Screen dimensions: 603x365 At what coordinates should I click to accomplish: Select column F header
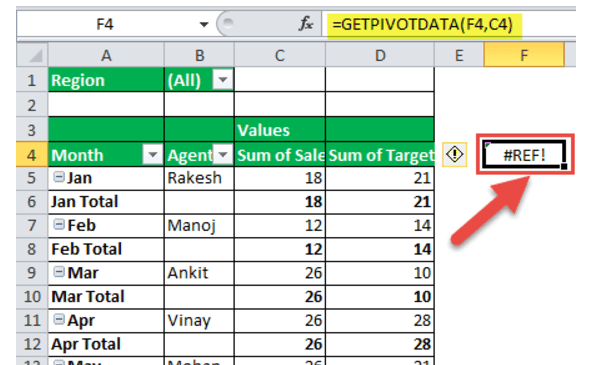click(524, 55)
